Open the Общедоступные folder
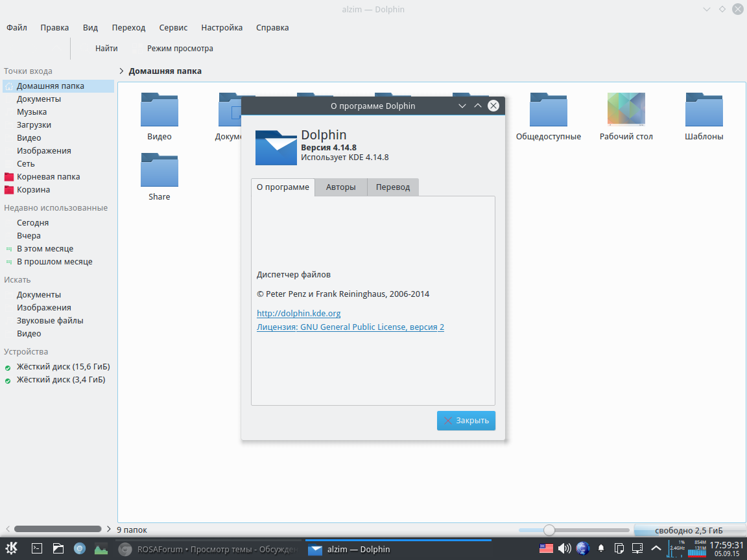Viewport: 747px width, 560px height. pyautogui.click(x=549, y=117)
